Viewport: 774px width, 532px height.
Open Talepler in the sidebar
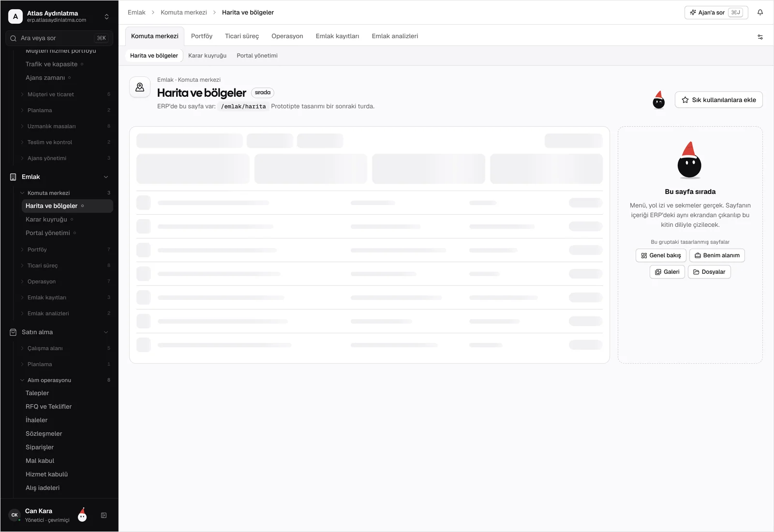coord(67,393)
